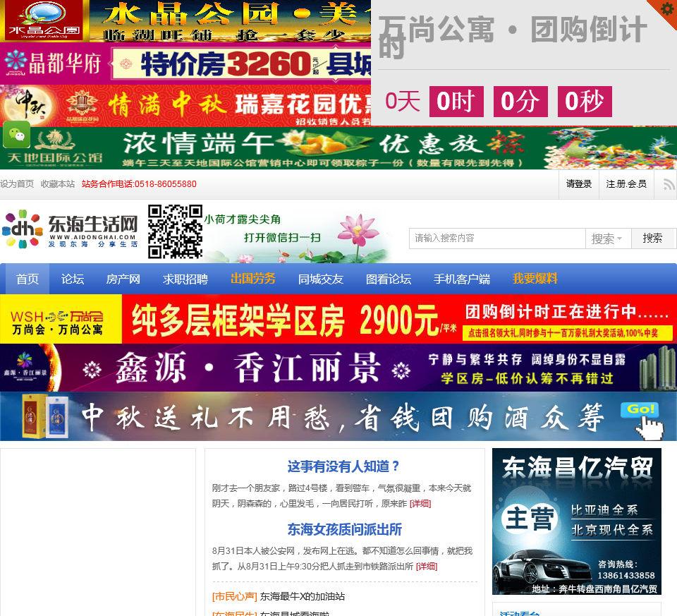Open the 论坛 navigation item
Screen dimensions: 677x616
point(73,279)
